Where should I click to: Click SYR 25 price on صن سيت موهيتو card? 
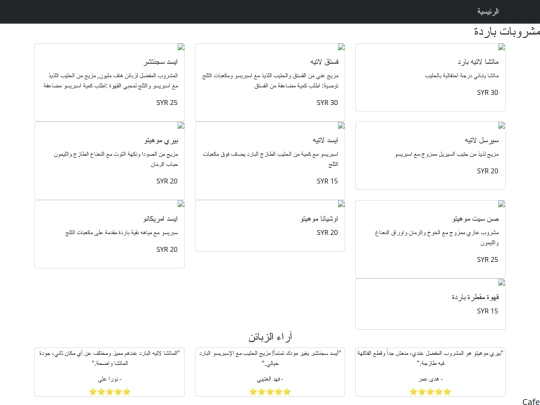tap(487, 260)
